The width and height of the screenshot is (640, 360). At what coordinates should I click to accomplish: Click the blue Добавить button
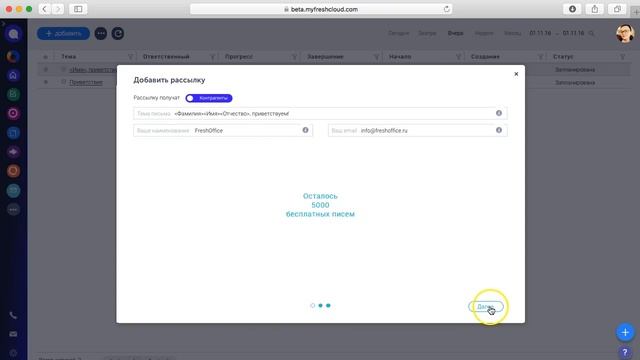point(63,33)
